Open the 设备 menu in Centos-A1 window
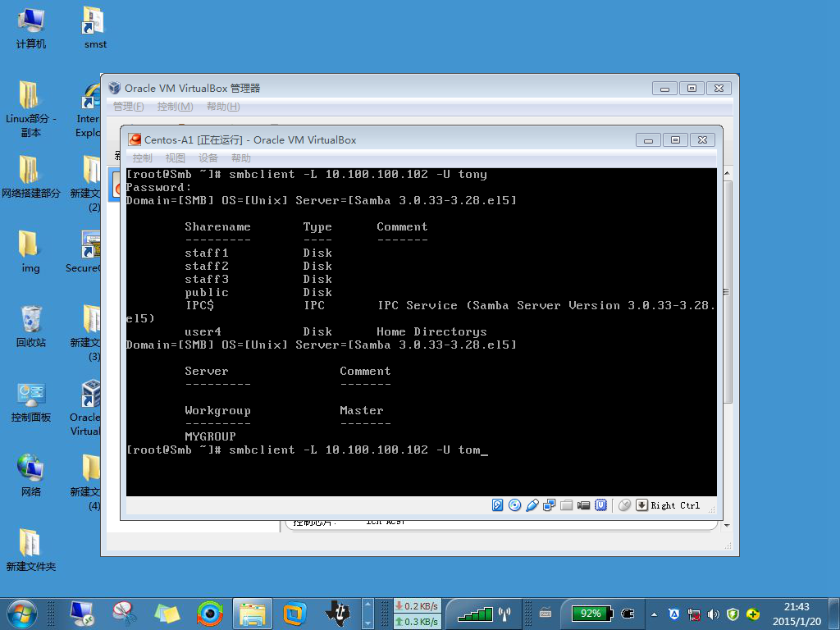 pos(208,158)
